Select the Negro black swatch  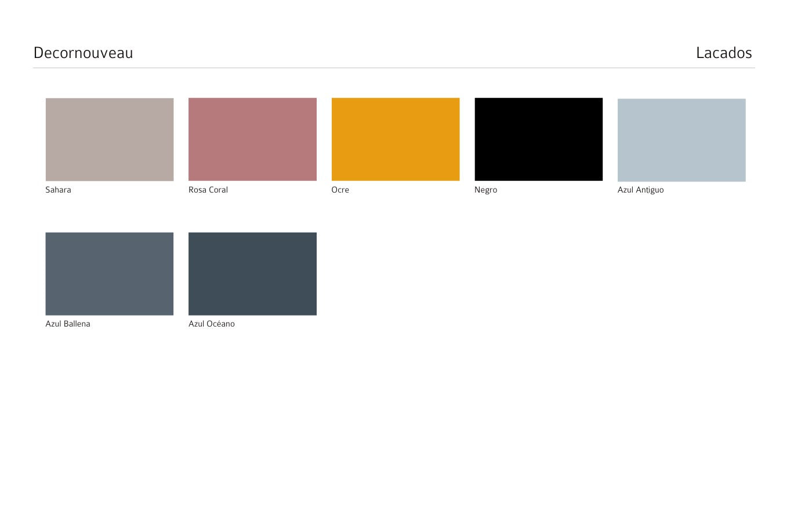pos(538,139)
